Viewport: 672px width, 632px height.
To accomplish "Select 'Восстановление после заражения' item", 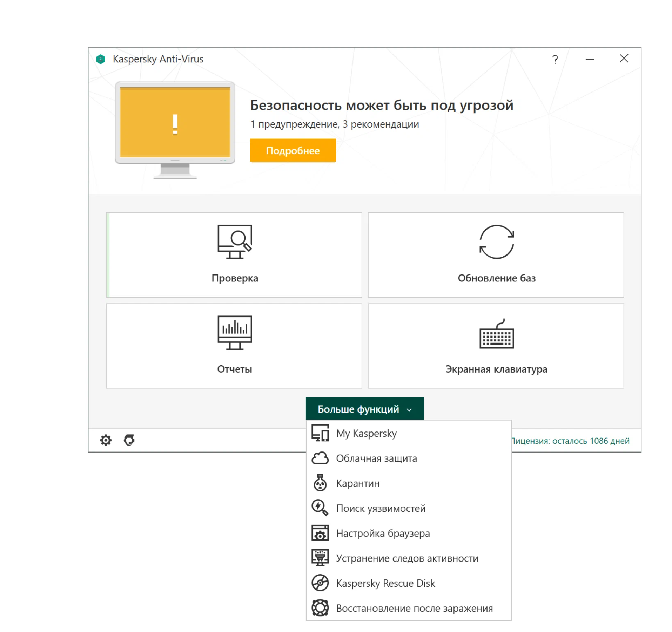I will (x=409, y=607).
